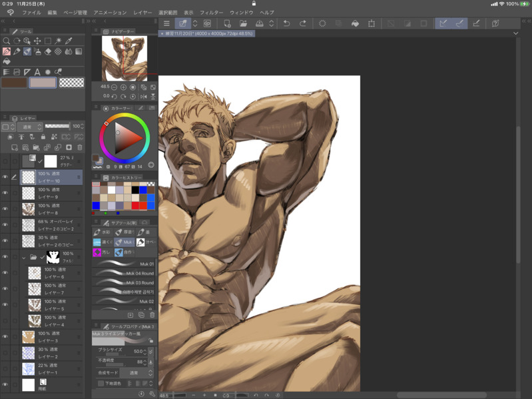Select the Rotate view tool
532x399 pixels.
pyautogui.click(x=17, y=41)
